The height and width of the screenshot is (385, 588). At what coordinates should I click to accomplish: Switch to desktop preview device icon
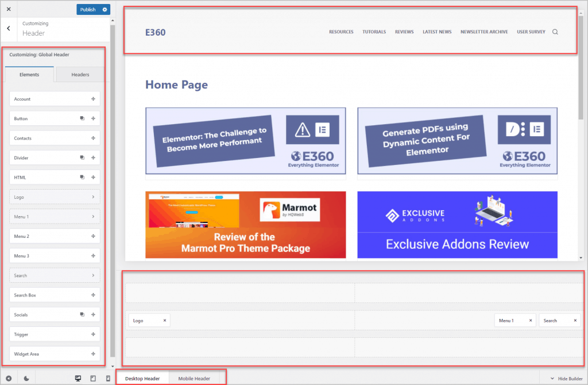pyautogui.click(x=78, y=378)
